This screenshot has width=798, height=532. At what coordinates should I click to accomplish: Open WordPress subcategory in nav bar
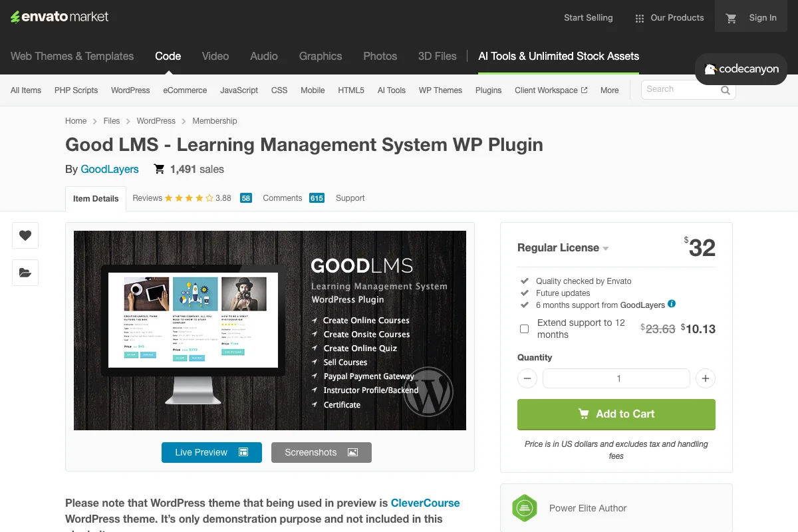(130, 90)
